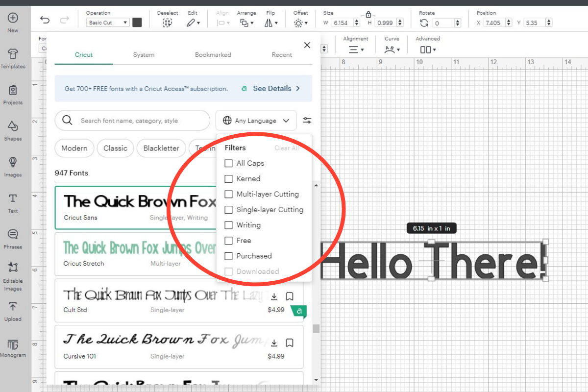Screen dimensions: 588x392
Task: Check the Purchased filter
Action: pyautogui.click(x=228, y=256)
